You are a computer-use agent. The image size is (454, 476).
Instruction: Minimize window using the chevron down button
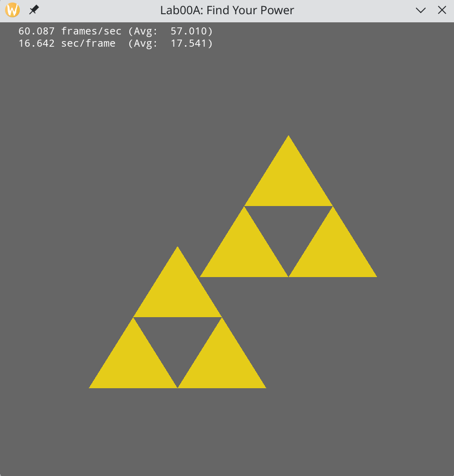click(421, 10)
